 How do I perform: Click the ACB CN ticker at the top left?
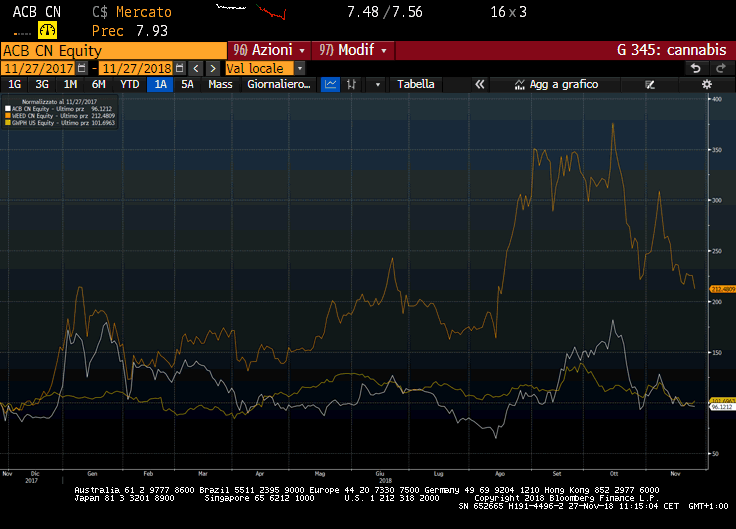click(37, 12)
